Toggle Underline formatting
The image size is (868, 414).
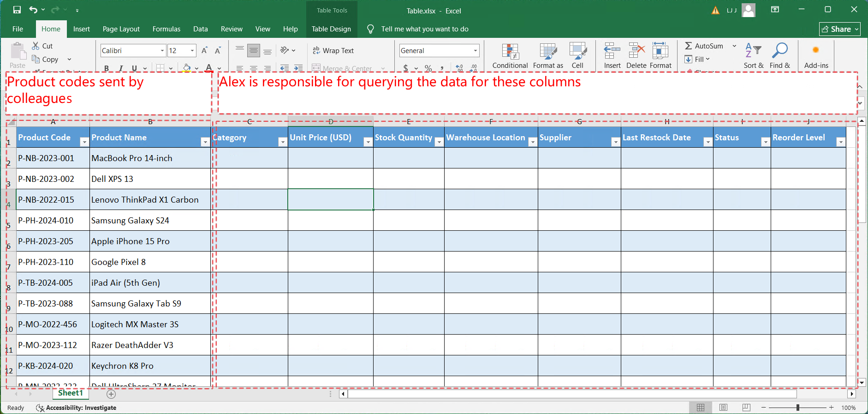tap(134, 68)
